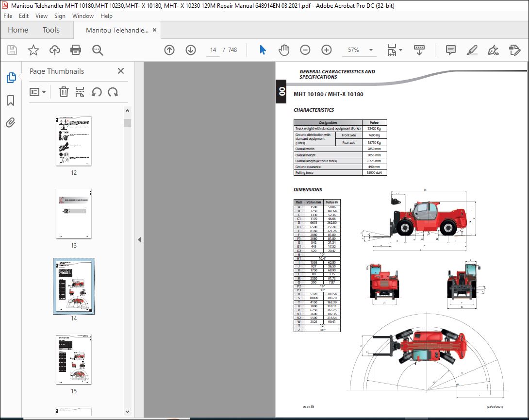Click the thumbnail panel scrollbar thumb
The image size is (529, 420).
127,123
